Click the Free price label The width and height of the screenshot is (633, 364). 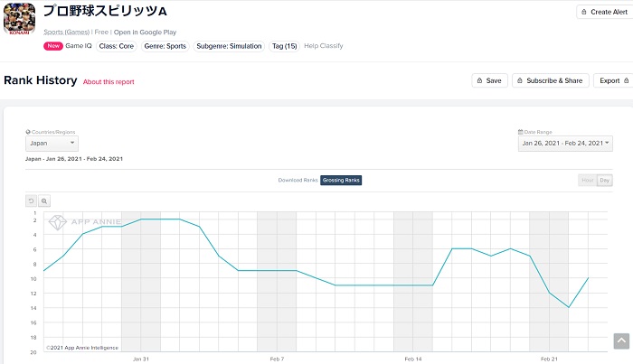coord(101,32)
